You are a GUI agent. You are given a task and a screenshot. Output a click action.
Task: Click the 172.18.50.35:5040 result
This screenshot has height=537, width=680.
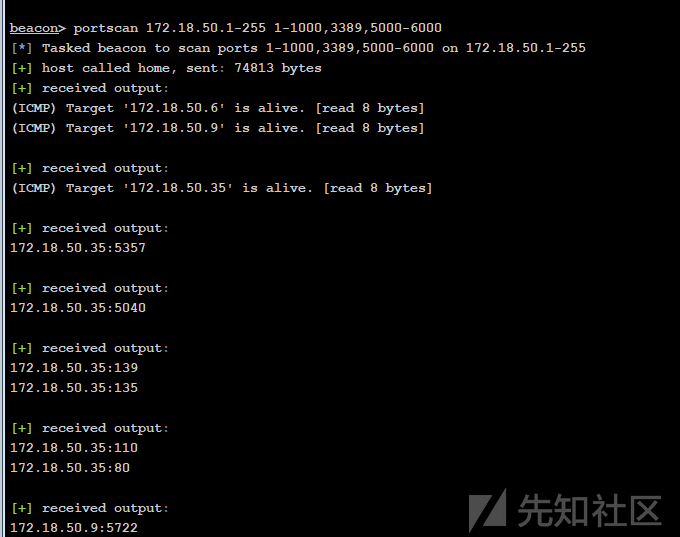coord(78,308)
